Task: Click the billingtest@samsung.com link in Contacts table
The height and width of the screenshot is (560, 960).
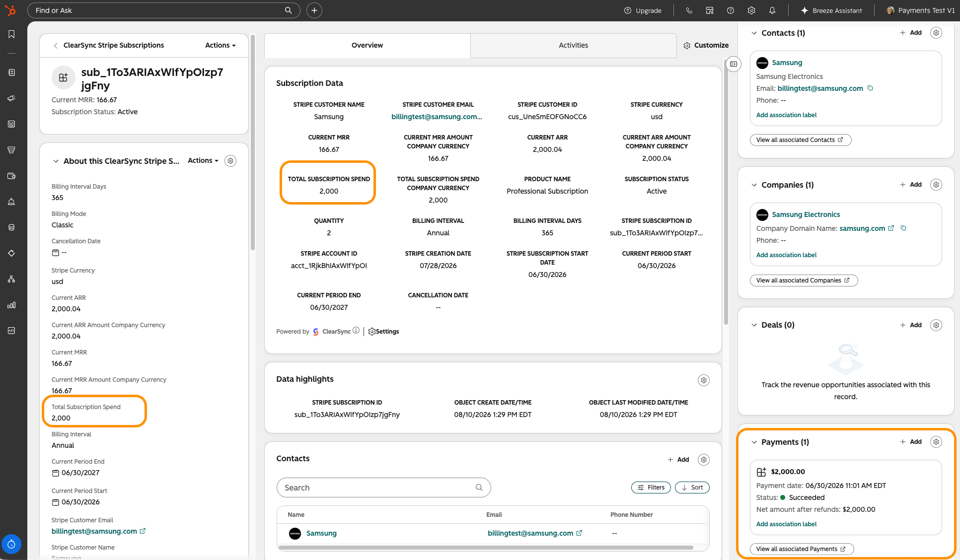Action: [530, 533]
